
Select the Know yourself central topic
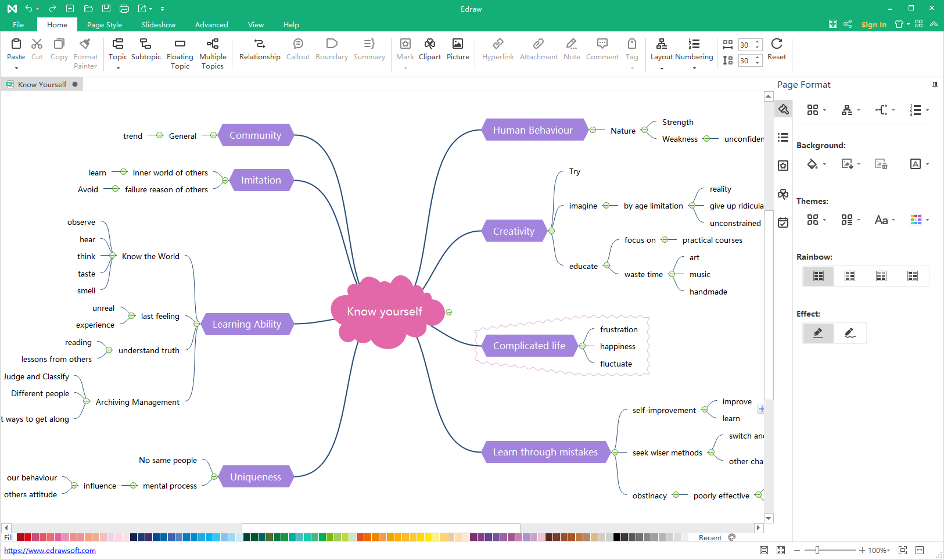[x=385, y=312]
